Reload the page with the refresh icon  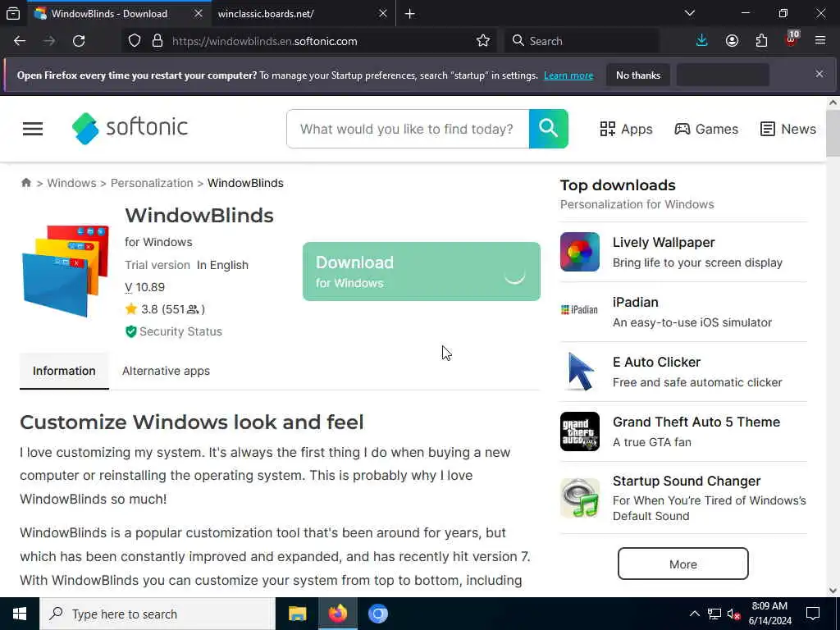pos(79,41)
